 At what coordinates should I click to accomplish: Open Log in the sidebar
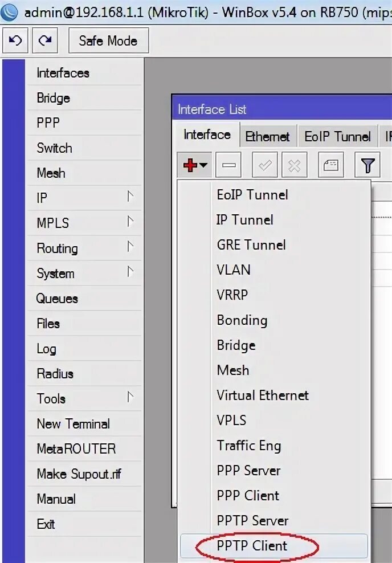[x=84, y=349]
